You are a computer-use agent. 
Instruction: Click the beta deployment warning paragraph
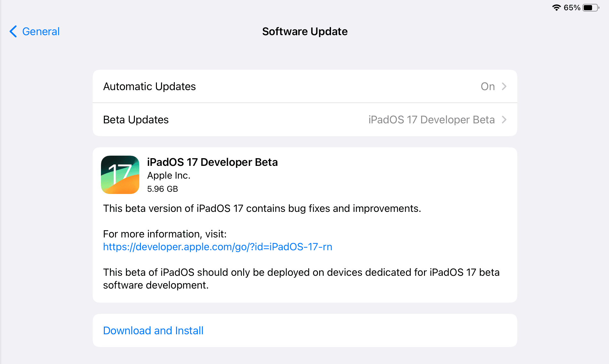(301, 279)
